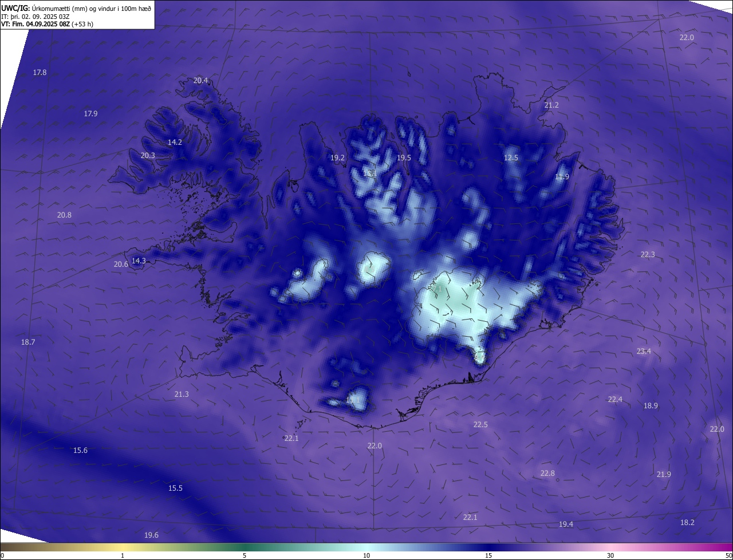Click the color scale tick label 30
Image resolution: width=733 pixels, height=560 pixels.
(610, 556)
